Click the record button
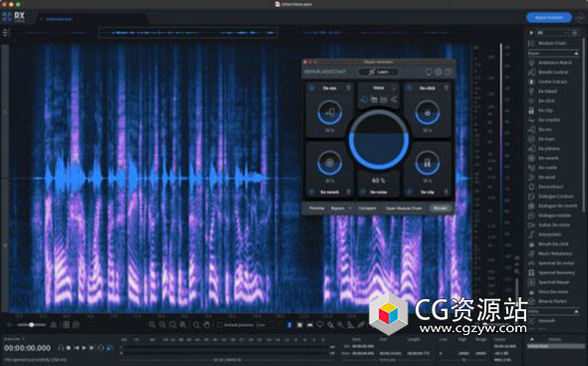Viewport: 588px width, 366px height. [69, 348]
